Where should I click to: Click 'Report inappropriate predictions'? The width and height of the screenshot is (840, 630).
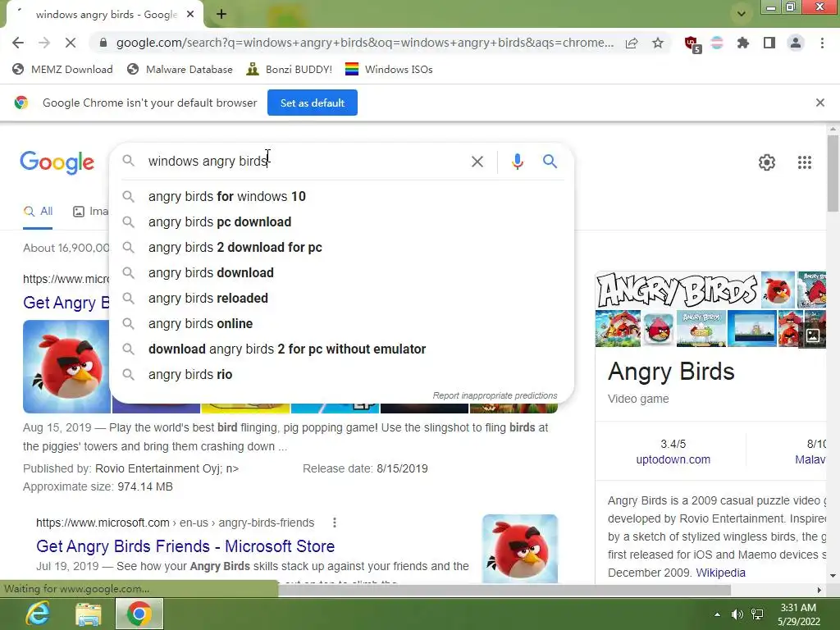tap(495, 395)
